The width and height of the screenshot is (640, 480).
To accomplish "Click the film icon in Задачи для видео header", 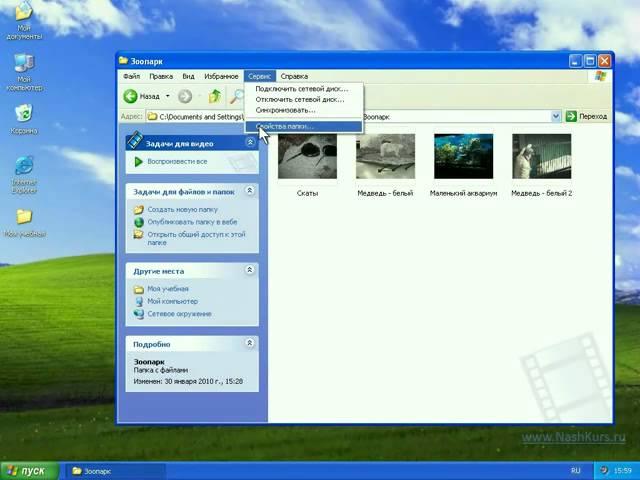I will coord(135,140).
